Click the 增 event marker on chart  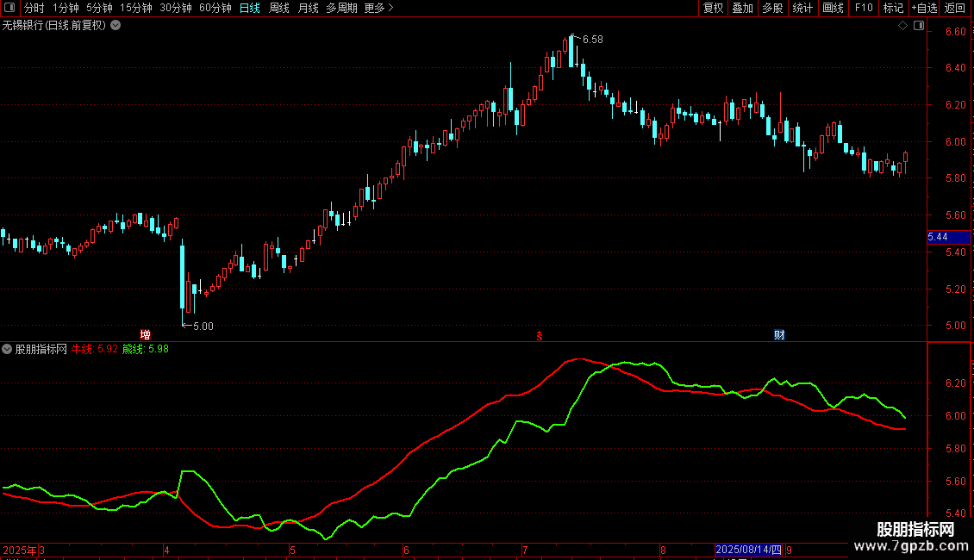tap(146, 334)
